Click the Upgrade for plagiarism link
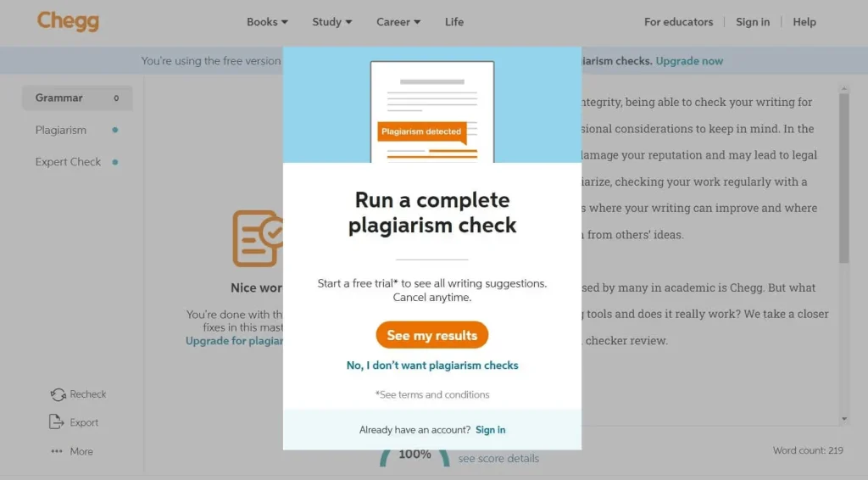 pos(234,341)
